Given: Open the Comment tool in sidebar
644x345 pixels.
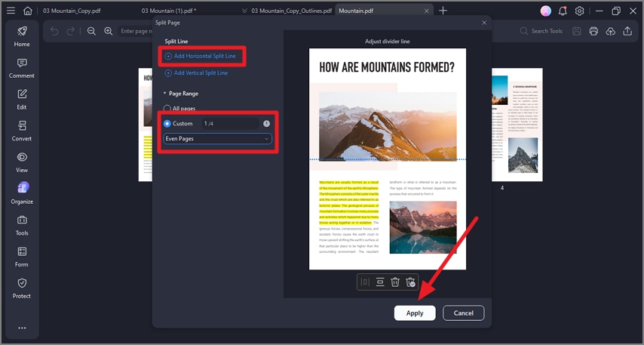Looking at the screenshot, I should click(x=22, y=68).
